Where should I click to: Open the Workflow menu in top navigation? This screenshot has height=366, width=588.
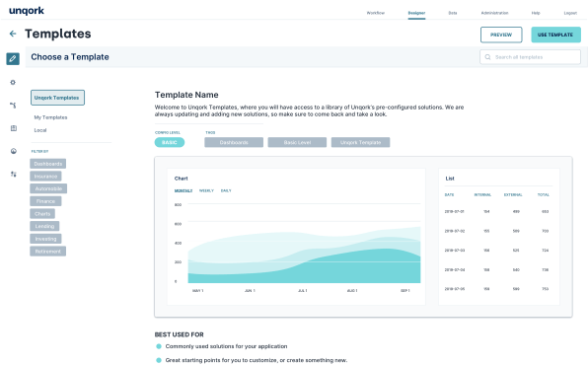point(375,13)
